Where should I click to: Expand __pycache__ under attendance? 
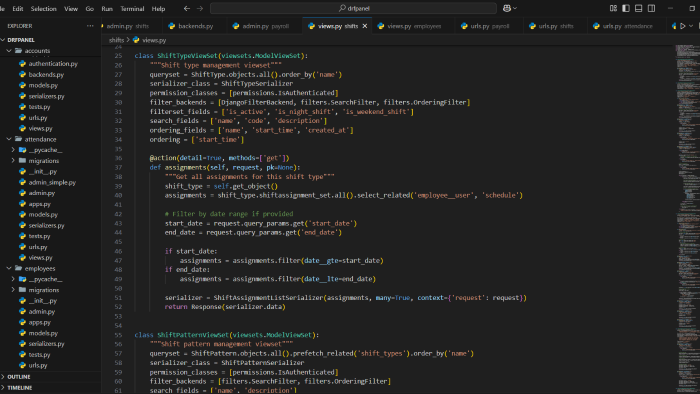pos(50,150)
